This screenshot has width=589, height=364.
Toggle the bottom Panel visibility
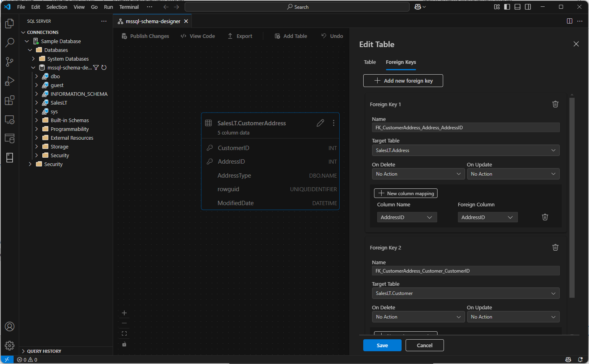coord(517,7)
